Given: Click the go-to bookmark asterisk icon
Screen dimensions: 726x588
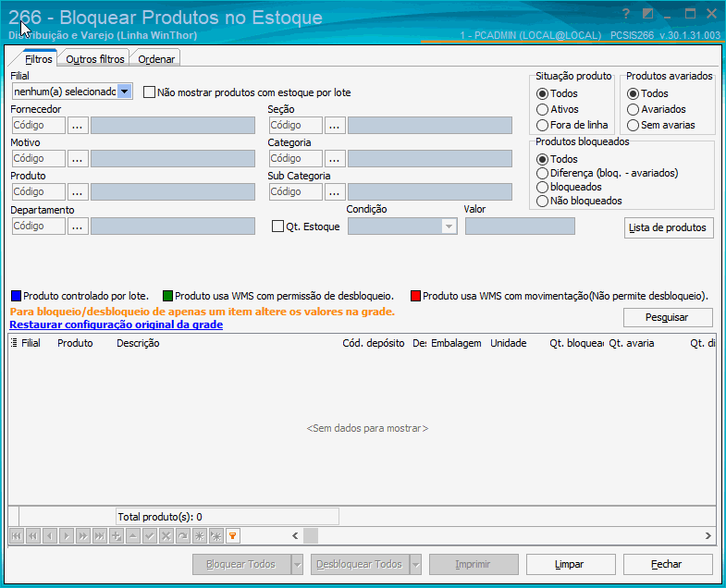Looking at the screenshot, I should click(x=216, y=536).
